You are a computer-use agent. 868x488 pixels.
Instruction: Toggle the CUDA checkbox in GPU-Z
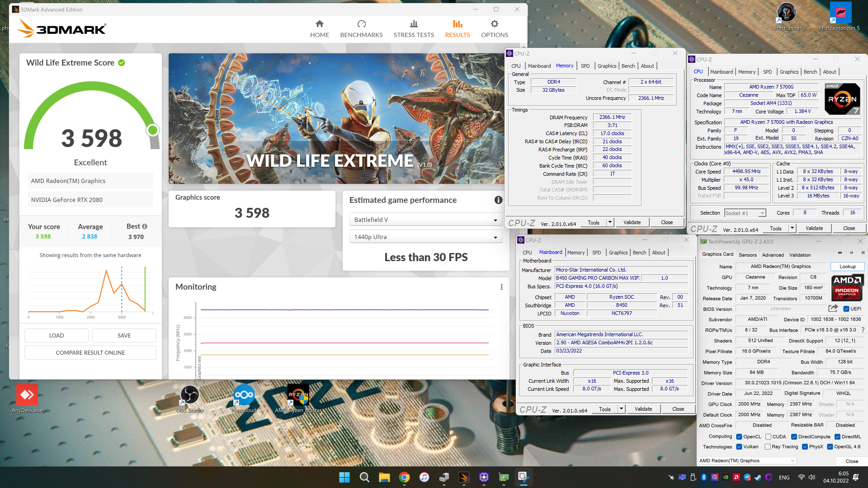[768, 436]
